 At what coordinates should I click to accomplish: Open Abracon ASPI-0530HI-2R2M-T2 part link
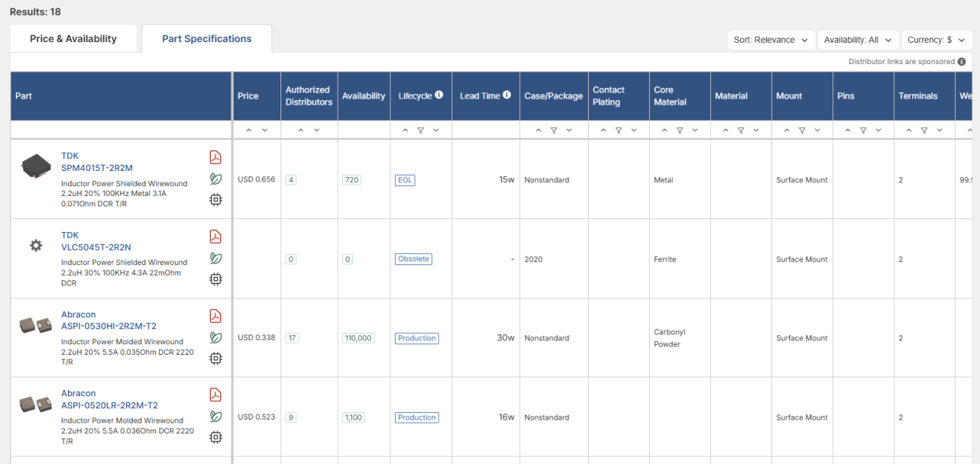click(109, 326)
